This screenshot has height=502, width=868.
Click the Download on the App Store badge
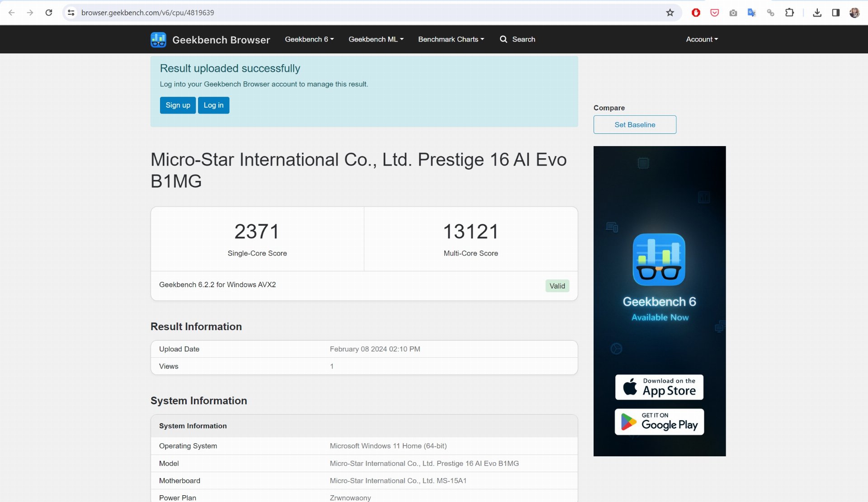[x=659, y=387]
